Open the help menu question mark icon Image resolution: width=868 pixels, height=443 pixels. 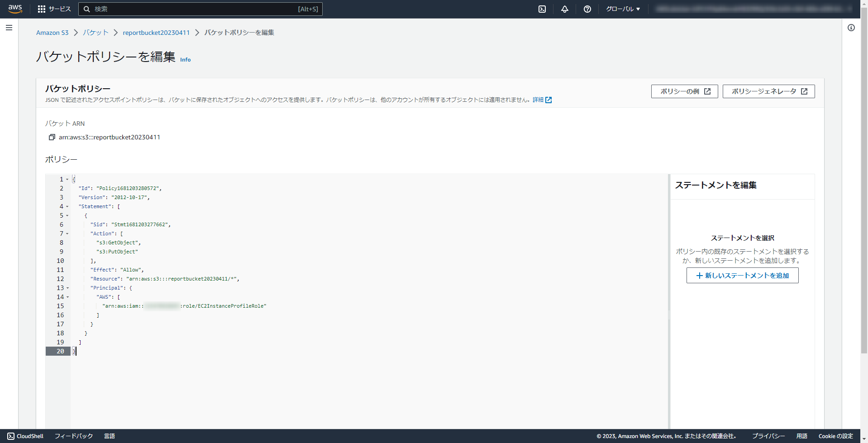(x=587, y=9)
